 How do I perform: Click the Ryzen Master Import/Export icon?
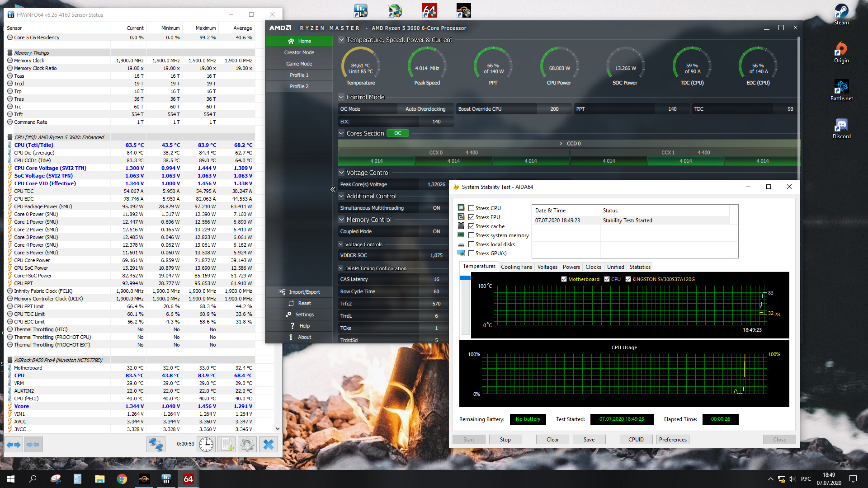[x=282, y=292]
